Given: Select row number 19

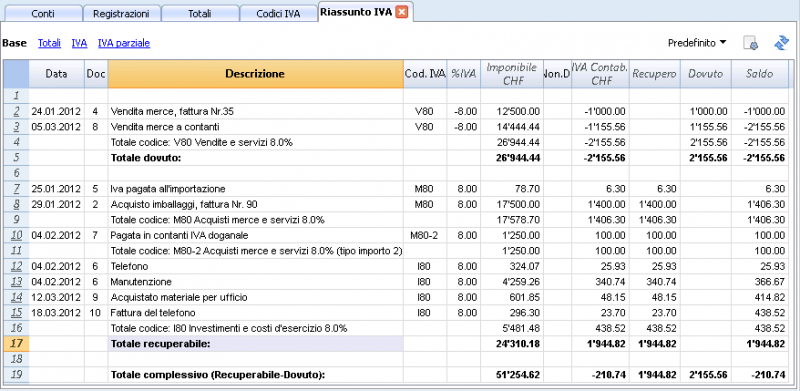Looking at the screenshot, I should 16,375.
